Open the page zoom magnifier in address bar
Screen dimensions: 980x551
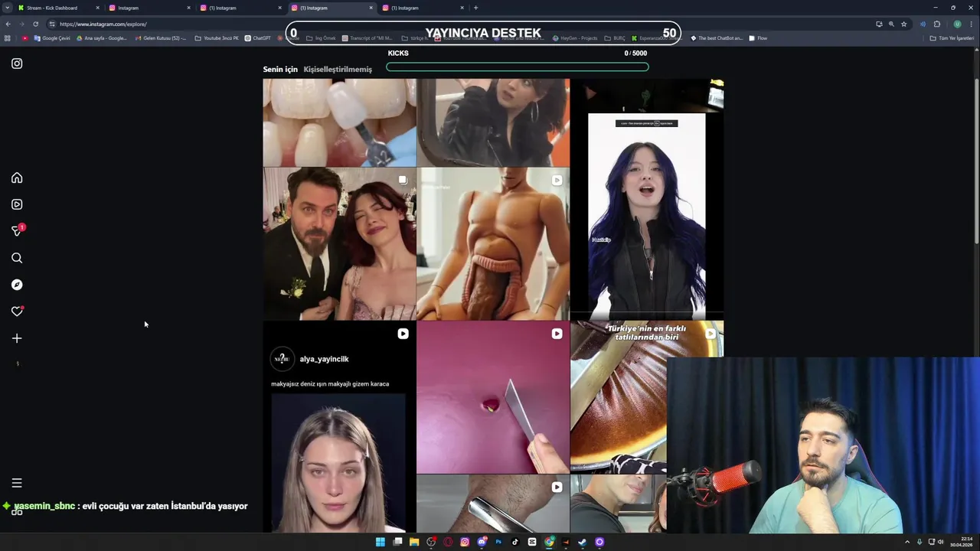tap(891, 24)
